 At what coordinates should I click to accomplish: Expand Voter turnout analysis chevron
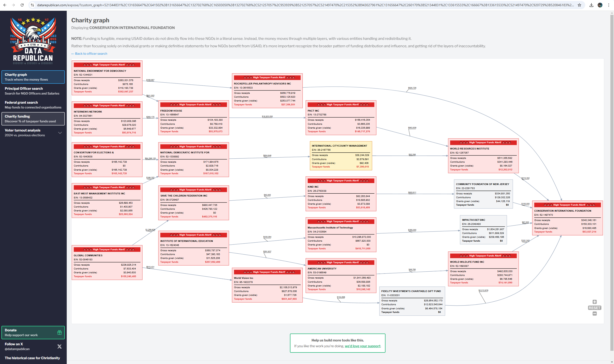[x=60, y=133]
